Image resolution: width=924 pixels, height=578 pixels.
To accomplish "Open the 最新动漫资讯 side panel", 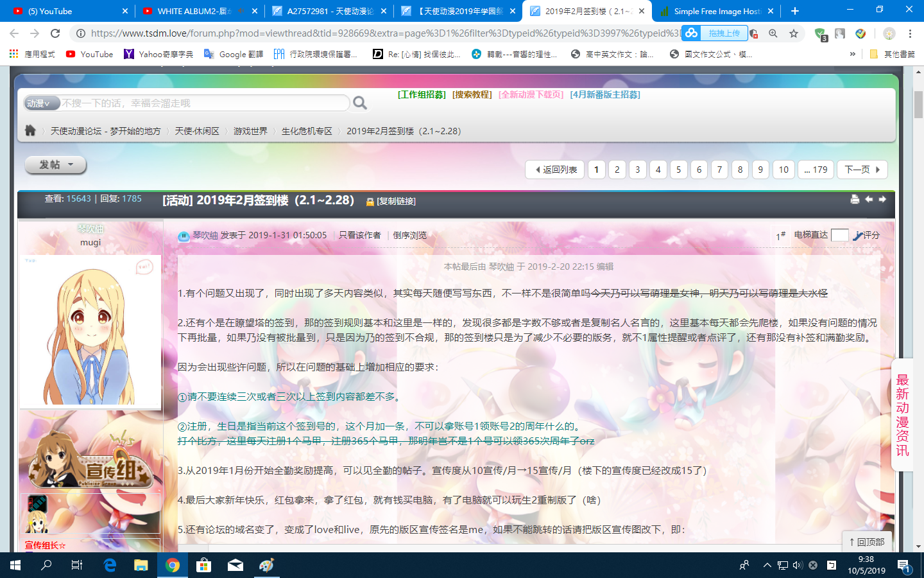I will tap(902, 415).
